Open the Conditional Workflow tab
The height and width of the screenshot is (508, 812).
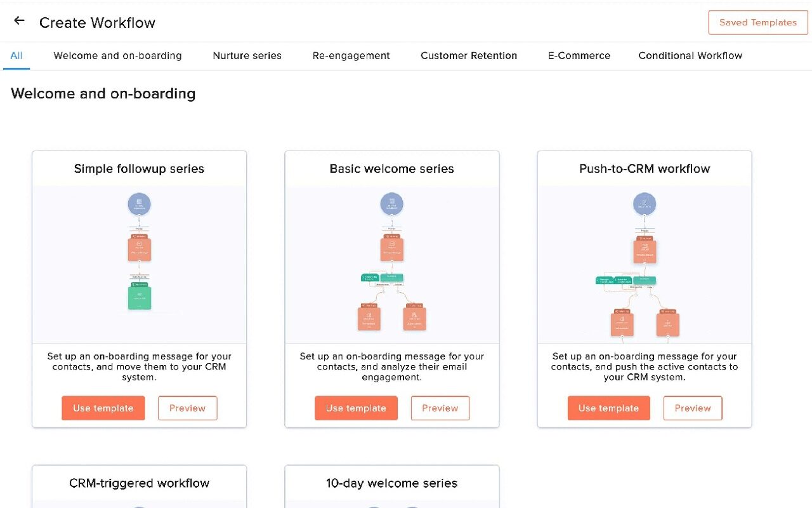(x=690, y=56)
